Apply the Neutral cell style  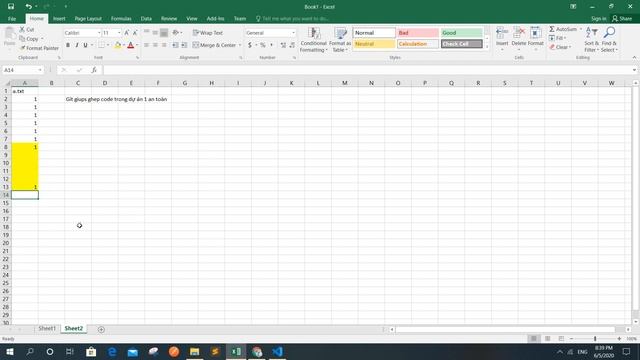(374, 44)
